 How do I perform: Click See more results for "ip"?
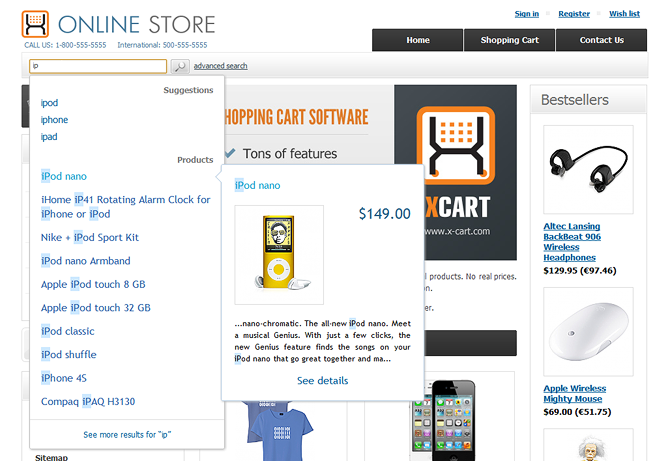click(127, 435)
